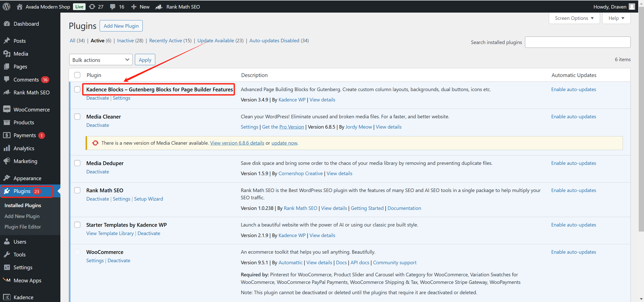The width and height of the screenshot is (644, 302).
Task: Click the Appearance paintbrush icon
Action: coord(7,178)
